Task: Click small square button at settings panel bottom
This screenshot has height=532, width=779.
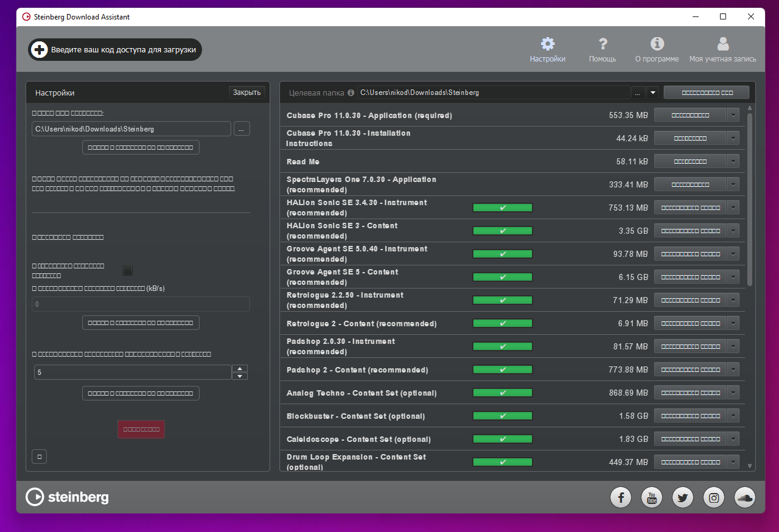Action: point(39,456)
